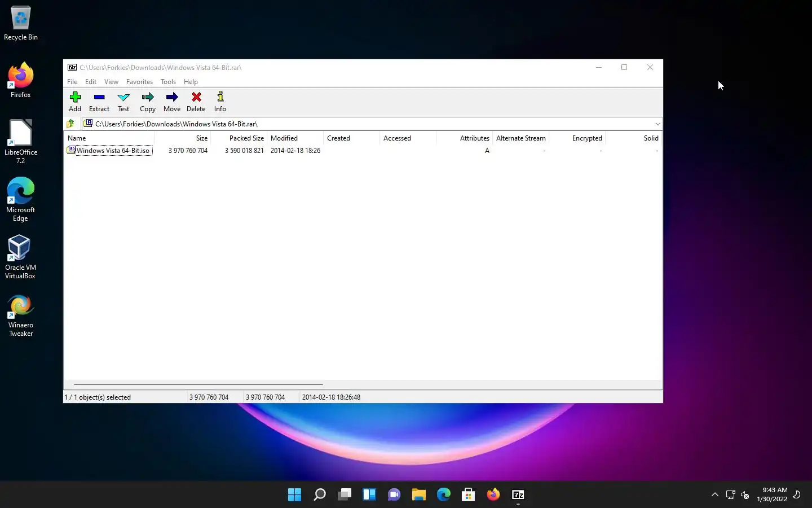
Task: Open the Recycle Bin desktop icon
Action: [21, 24]
